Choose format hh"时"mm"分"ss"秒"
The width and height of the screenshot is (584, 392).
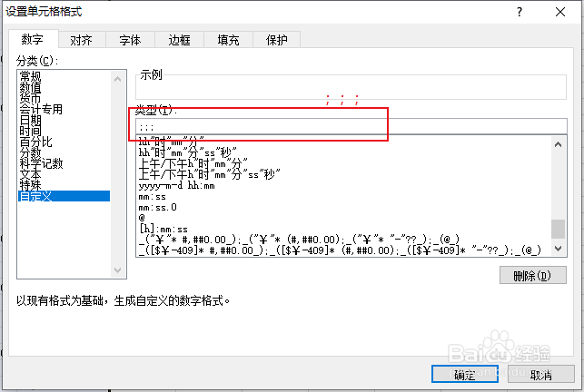(x=344, y=152)
